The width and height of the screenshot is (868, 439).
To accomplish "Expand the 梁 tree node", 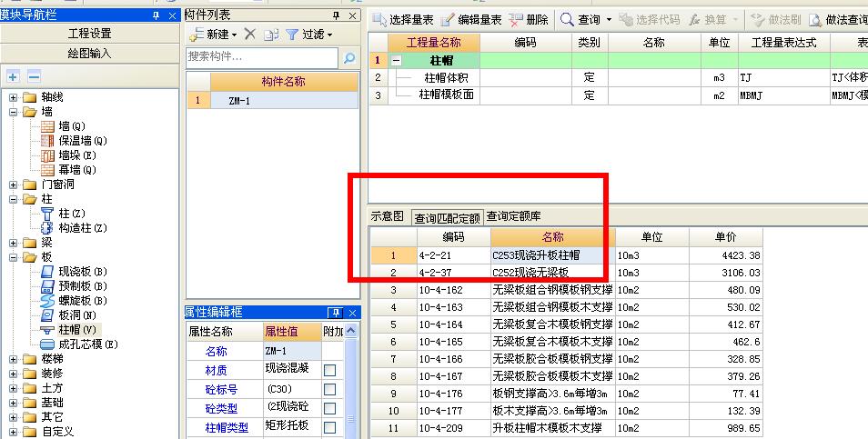I will (x=14, y=243).
